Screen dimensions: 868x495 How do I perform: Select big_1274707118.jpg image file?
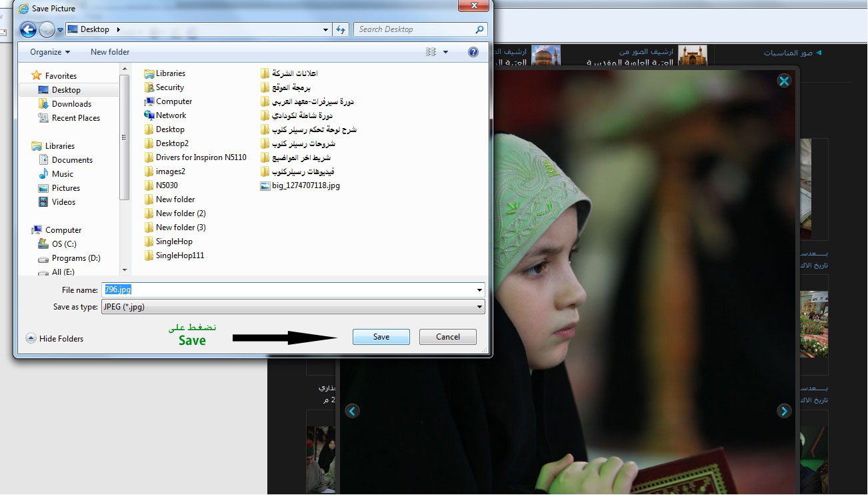(305, 185)
